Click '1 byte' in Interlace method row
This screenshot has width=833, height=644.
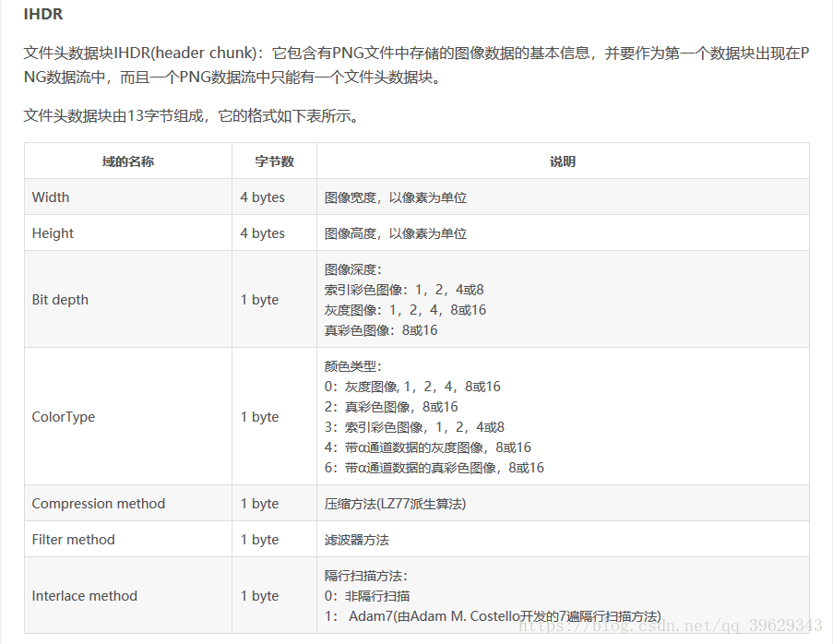260,596
